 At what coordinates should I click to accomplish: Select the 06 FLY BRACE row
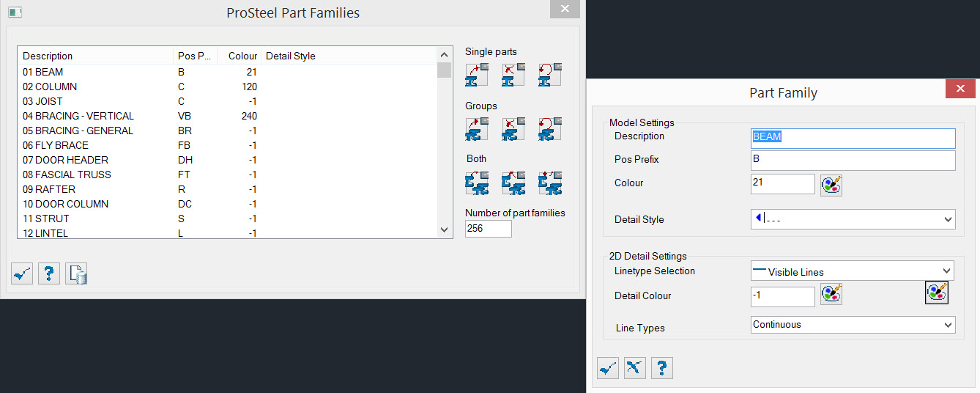[x=228, y=145]
